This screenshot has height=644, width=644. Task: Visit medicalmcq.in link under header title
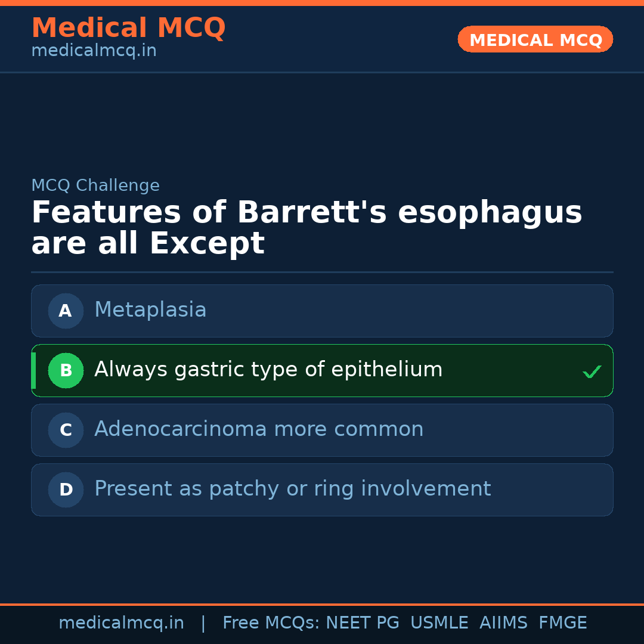tap(94, 51)
